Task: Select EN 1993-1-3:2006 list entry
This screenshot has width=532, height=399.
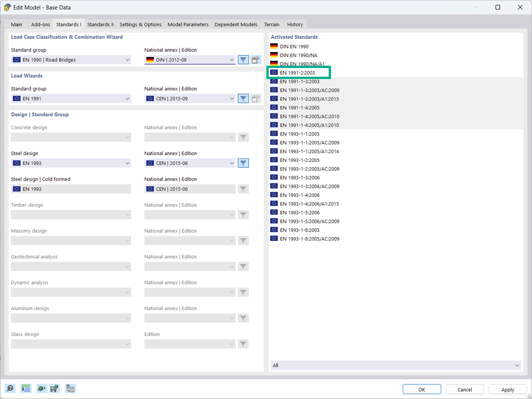Action: pos(300,178)
